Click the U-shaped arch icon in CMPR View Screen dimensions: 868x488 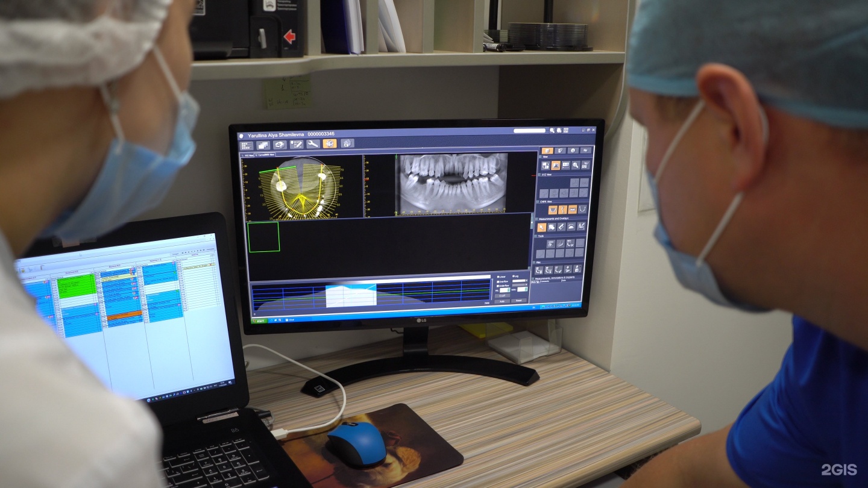pos(582,208)
